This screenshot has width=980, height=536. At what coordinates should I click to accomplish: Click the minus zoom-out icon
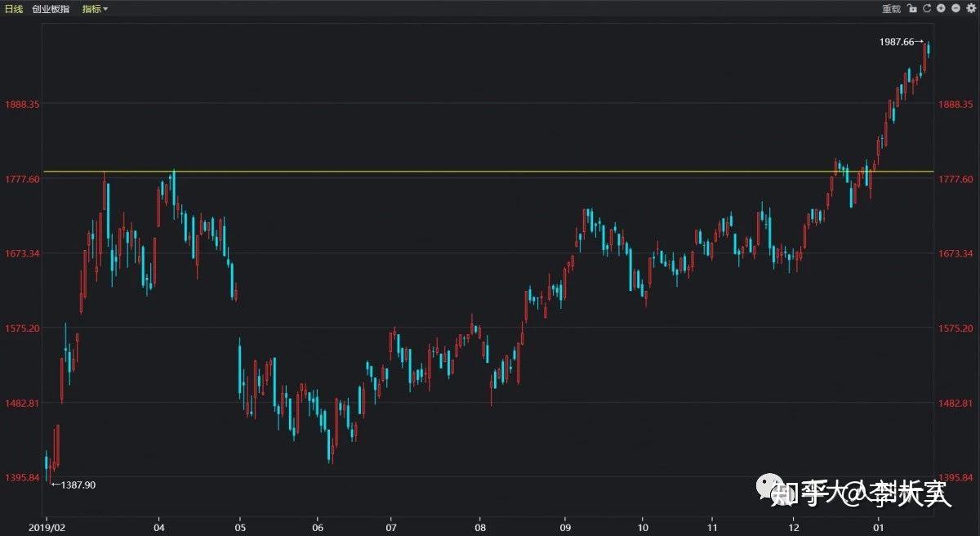point(955,9)
